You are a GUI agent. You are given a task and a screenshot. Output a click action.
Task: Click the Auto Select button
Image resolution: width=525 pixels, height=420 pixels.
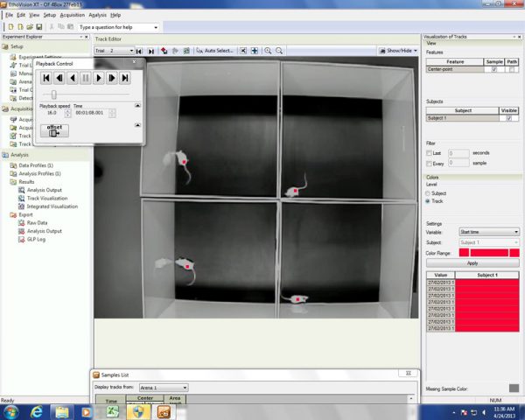coord(215,51)
